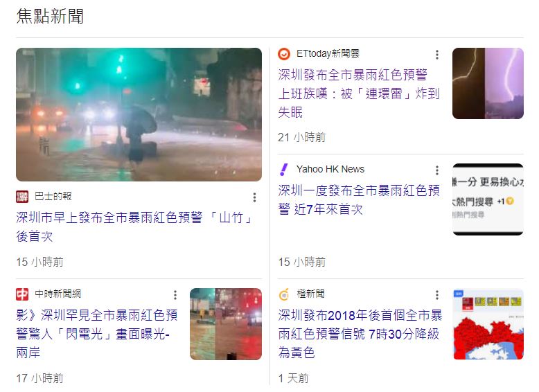The image size is (539, 392).
Task: Click the lightning photo thumbnail
Action: point(488,84)
